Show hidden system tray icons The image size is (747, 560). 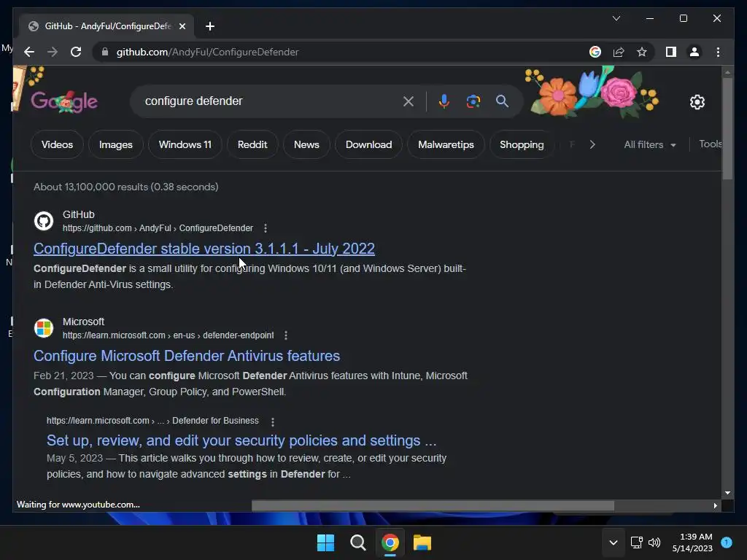coord(614,542)
